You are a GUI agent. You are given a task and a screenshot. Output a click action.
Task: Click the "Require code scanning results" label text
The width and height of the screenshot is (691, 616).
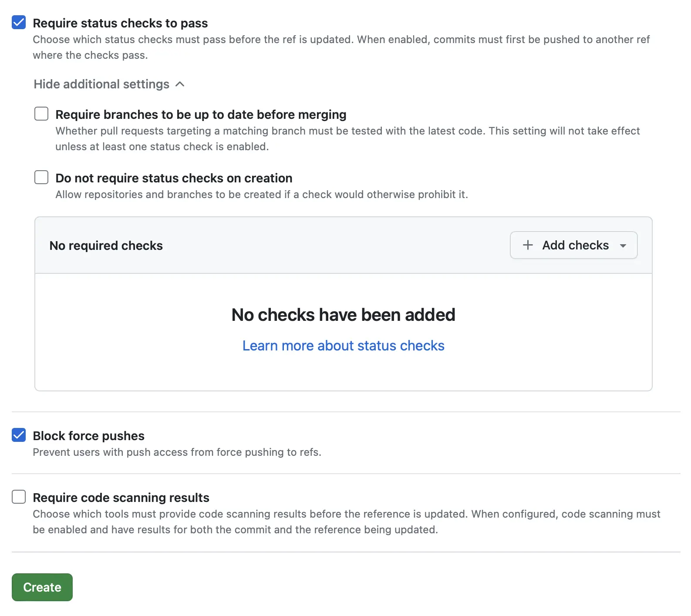click(x=121, y=498)
